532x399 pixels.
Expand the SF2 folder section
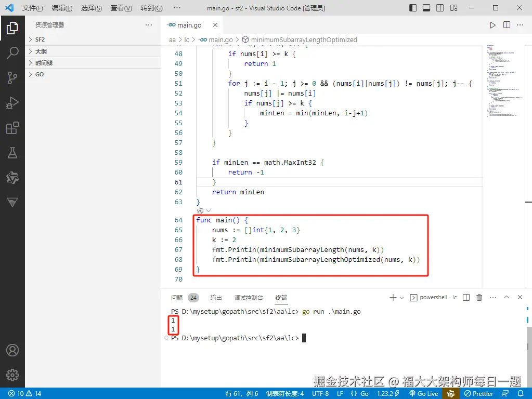pos(93,39)
